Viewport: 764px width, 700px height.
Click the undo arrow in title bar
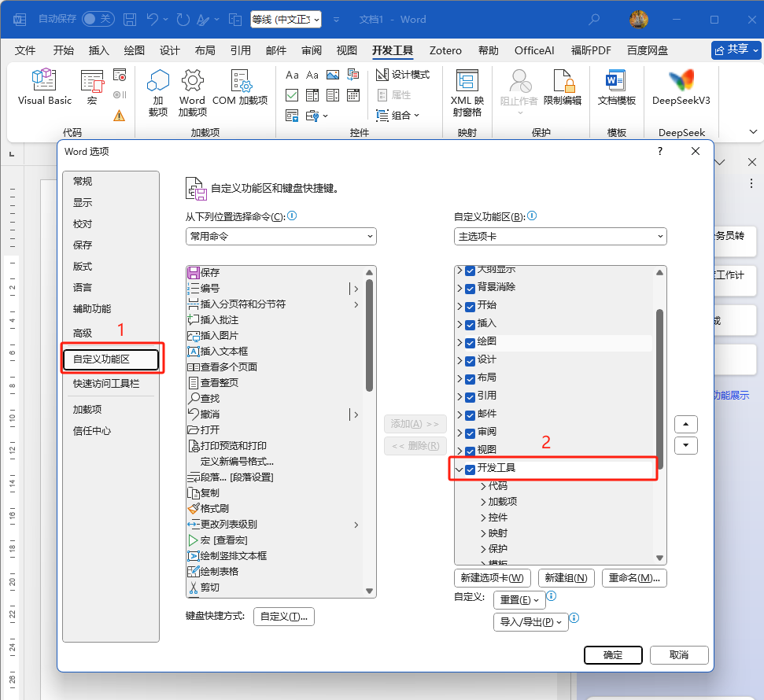(153, 20)
